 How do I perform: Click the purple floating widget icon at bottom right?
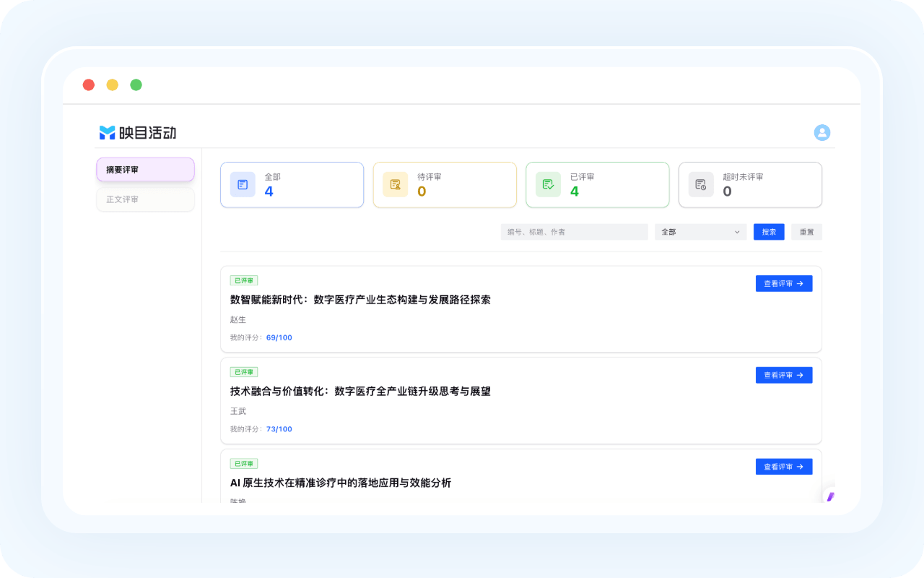[829, 496]
